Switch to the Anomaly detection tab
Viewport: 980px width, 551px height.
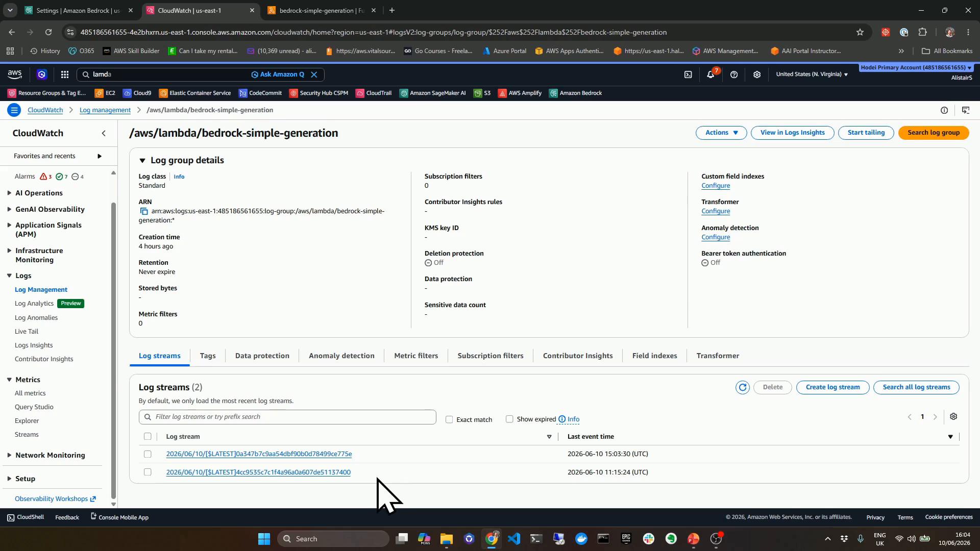tap(341, 356)
